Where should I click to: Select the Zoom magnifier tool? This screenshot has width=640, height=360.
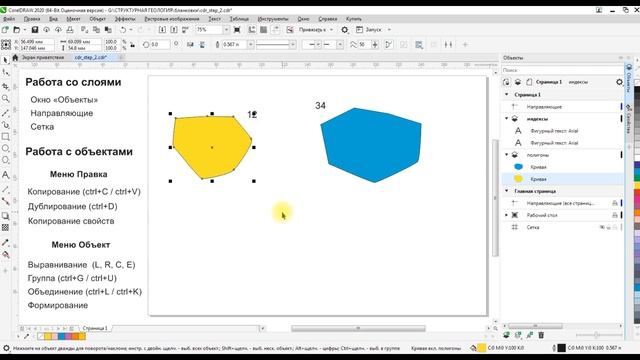[x=5, y=99]
